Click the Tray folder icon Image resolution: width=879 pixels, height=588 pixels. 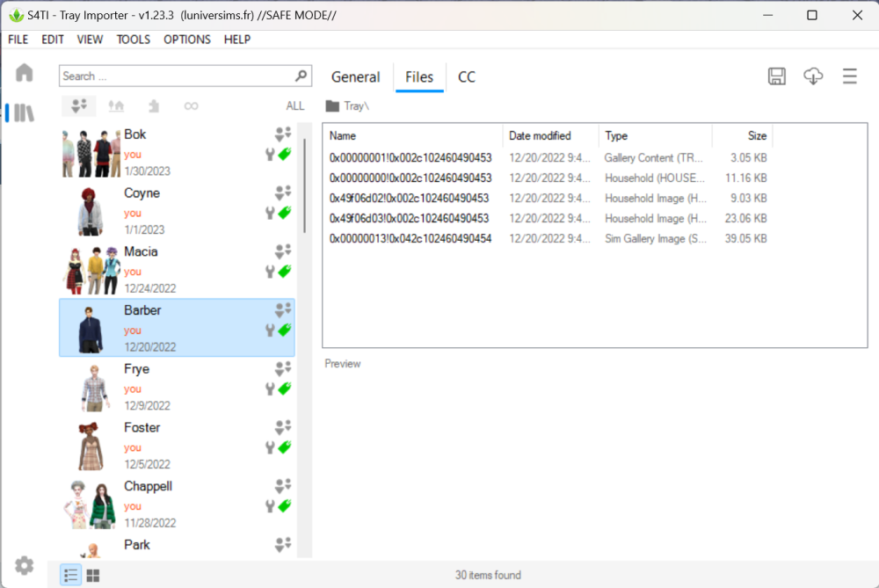(x=332, y=106)
